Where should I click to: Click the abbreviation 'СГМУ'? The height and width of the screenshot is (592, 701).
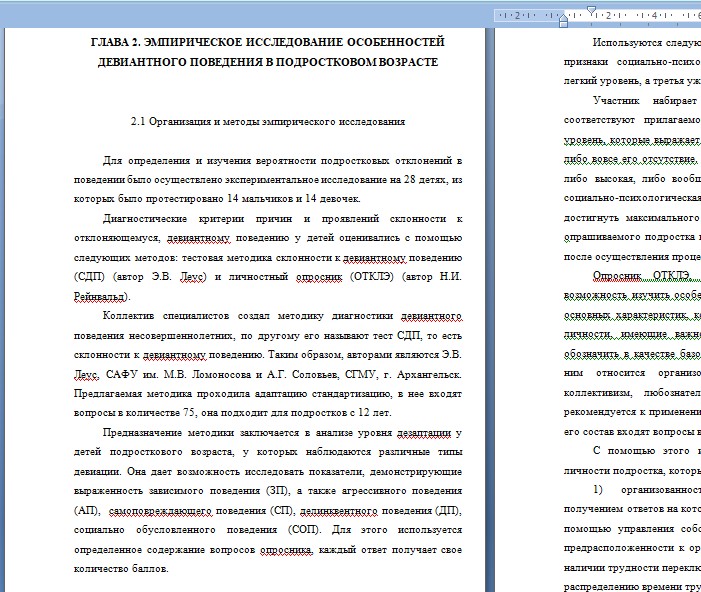click(x=362, y=374)
